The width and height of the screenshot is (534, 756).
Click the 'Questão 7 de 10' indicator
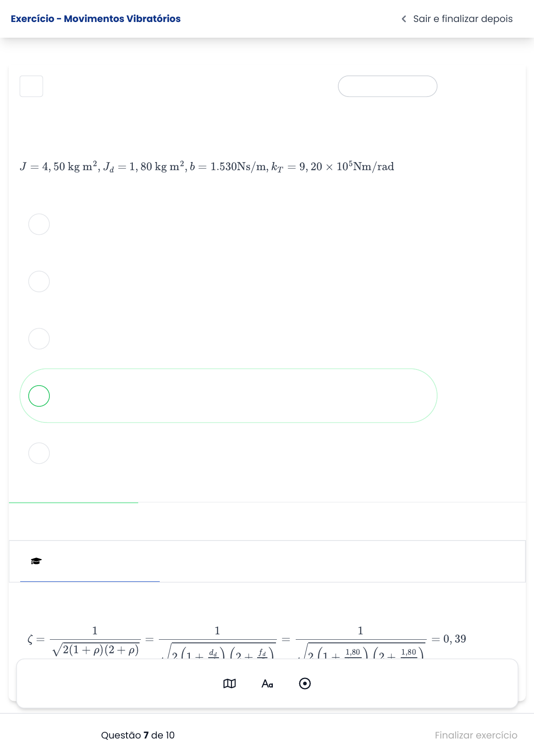click(138, 735)
